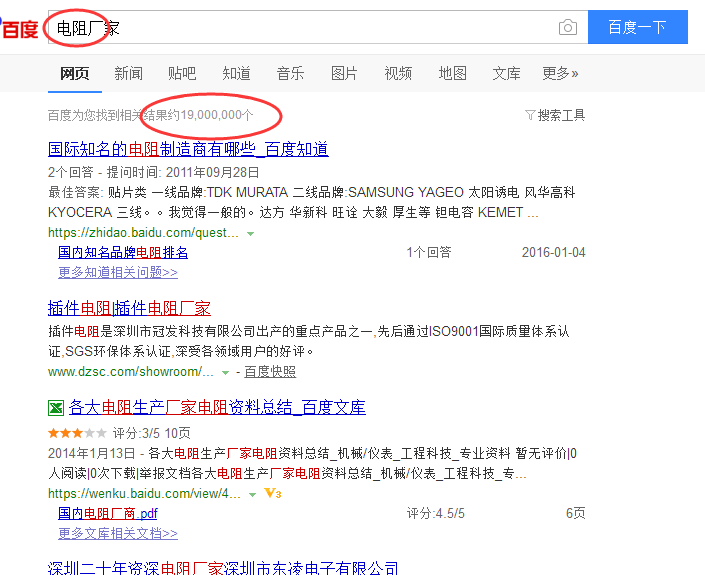Image resolution: width=705 pixels, height=575 pixels.
Task: Open result 插件电阻|插件电阻厂家
Action: [129, 308]
